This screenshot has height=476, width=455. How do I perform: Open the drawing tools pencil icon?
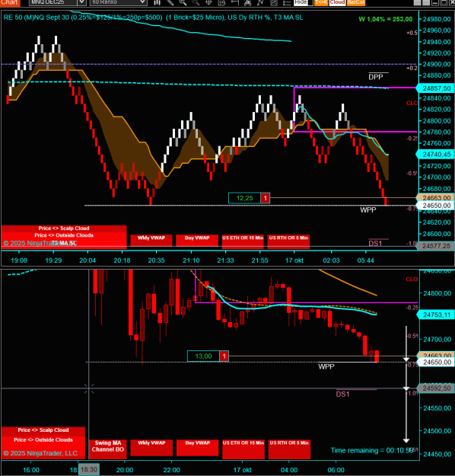[170, 3]
